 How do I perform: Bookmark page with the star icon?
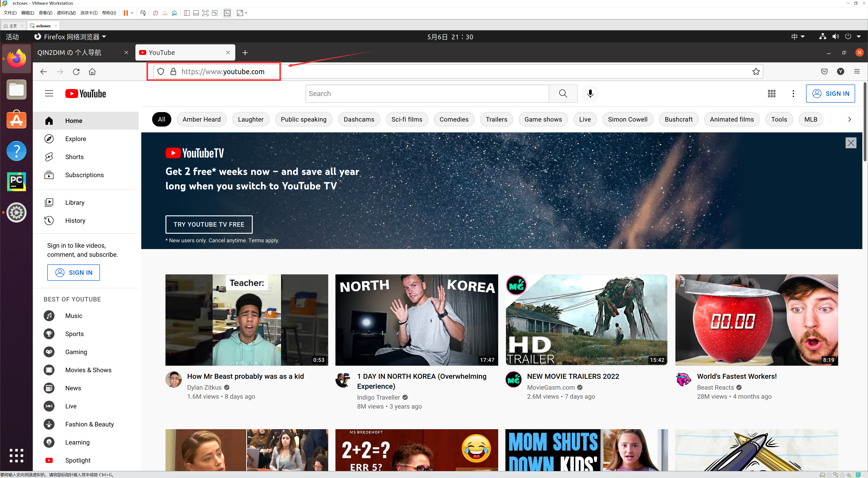(x=756, y=71)
